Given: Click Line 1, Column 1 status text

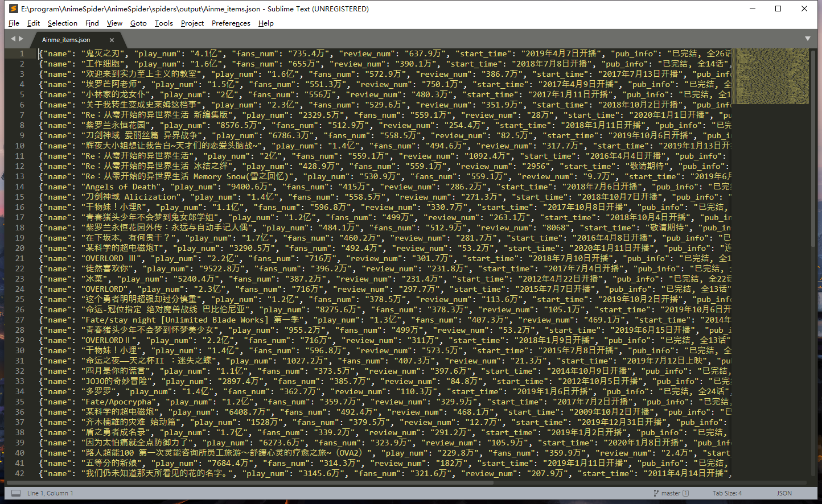Looking at the screenshot, I should point(50,493).
